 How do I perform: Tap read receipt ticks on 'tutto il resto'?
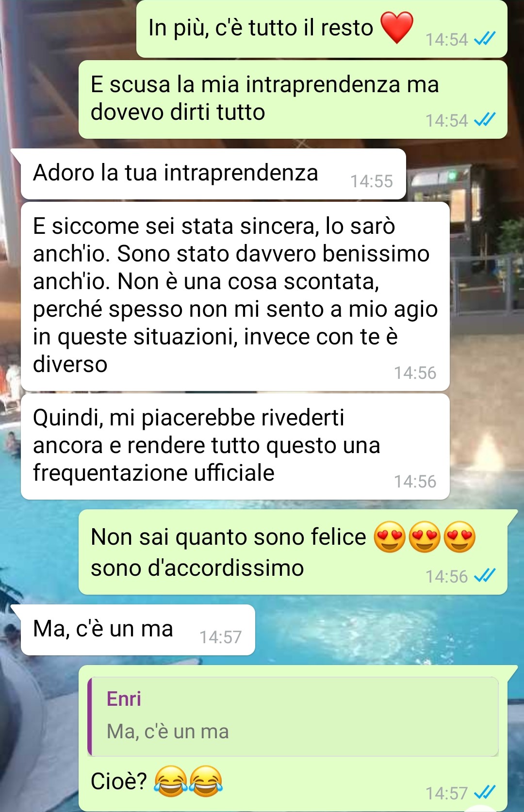[x=485, y=39]
